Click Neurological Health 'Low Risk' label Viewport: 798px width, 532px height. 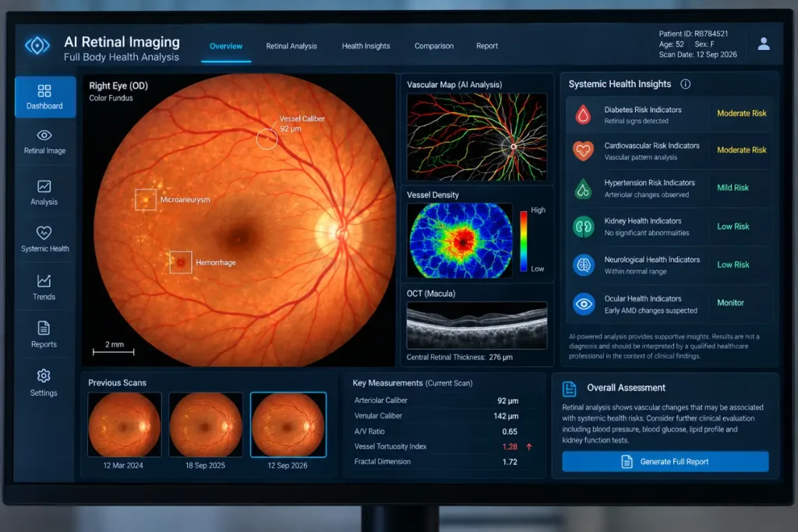733,265
